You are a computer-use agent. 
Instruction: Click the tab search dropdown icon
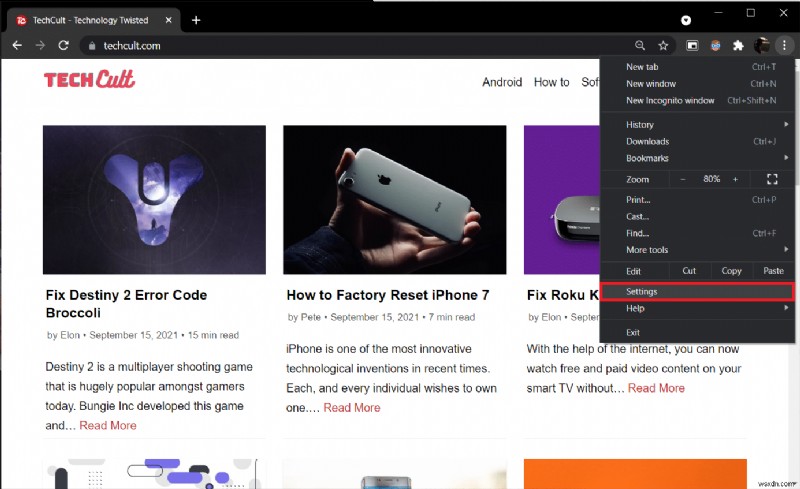[686, 20]
